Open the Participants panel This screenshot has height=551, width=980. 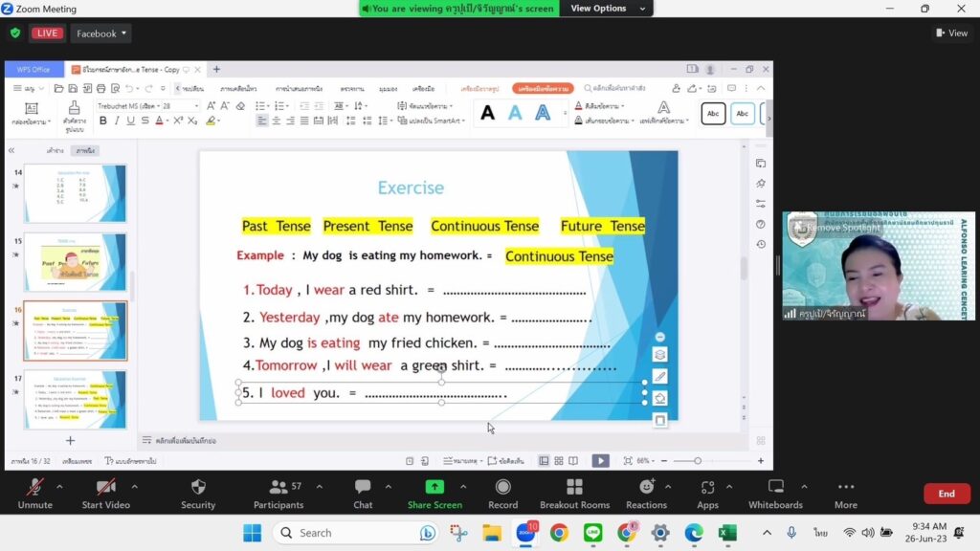[278, 492]
